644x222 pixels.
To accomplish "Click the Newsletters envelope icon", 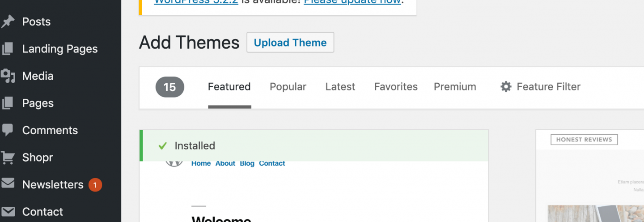I will coord(8,184).
